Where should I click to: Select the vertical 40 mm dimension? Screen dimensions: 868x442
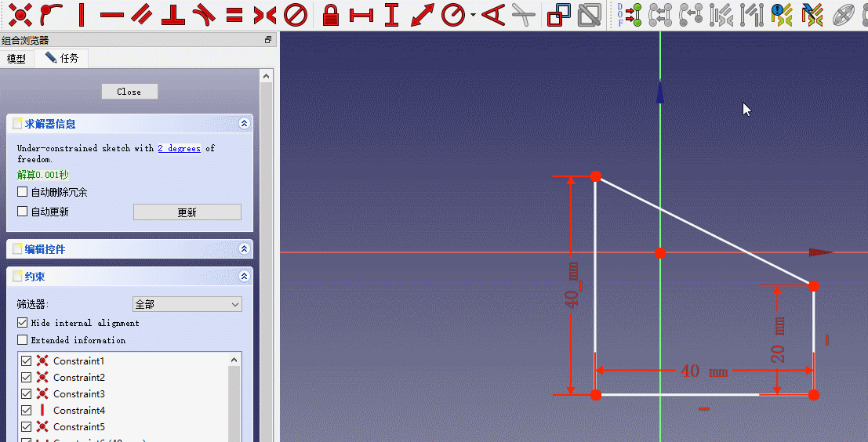tap(572, 285)
